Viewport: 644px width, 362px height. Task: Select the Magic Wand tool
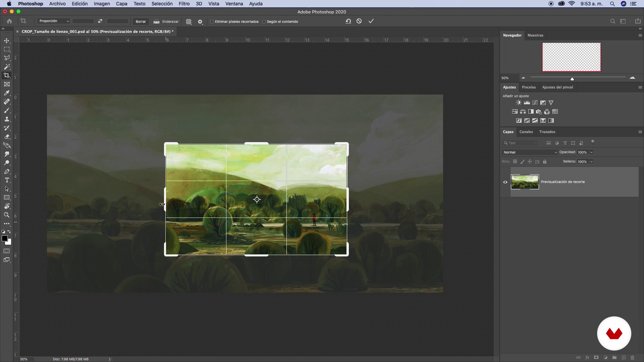pos(7,67)
